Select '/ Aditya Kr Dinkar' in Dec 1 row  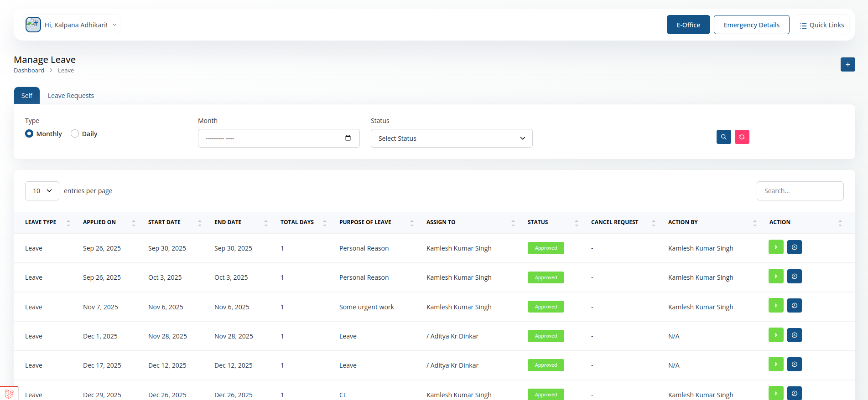click(x=452, y=336)
